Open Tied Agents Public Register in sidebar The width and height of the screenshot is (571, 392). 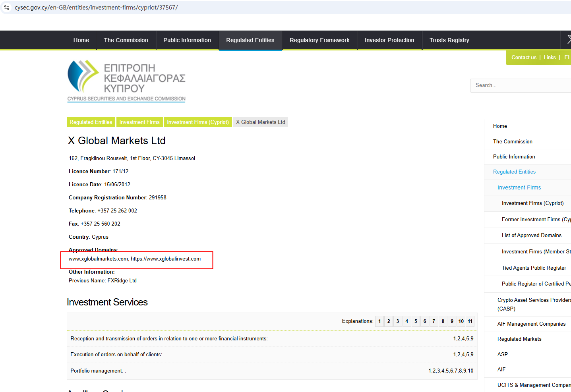(x=534, y=268)
